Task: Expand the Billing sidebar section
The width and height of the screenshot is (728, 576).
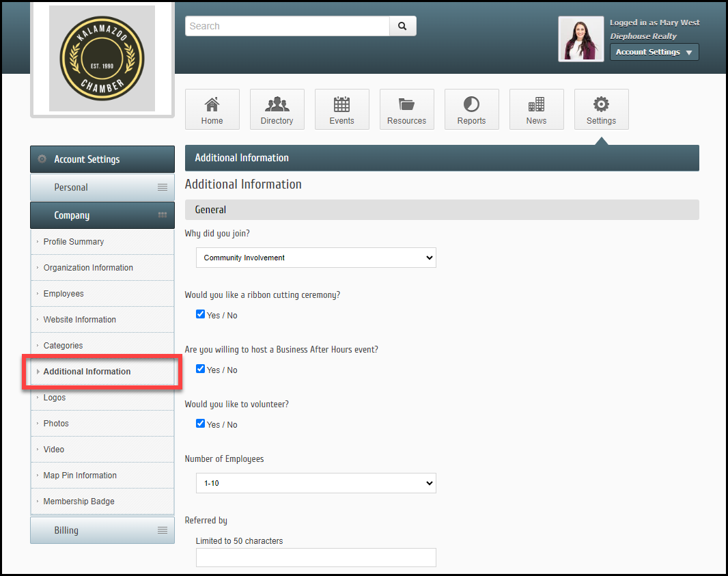Action: click(102, 530)
